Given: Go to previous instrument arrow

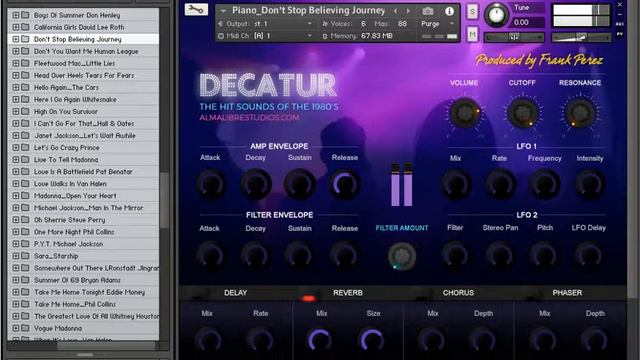Looking at the screenshot, I should pos(395,11).
